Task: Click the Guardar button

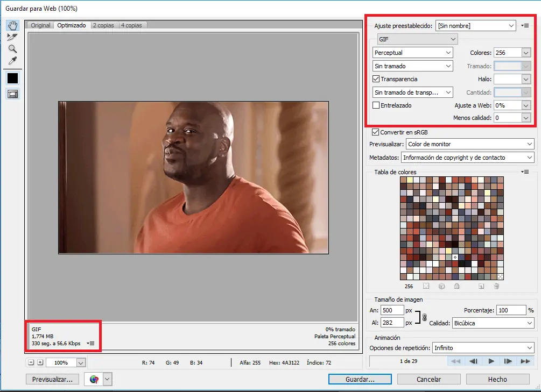Action: point(360,379)
